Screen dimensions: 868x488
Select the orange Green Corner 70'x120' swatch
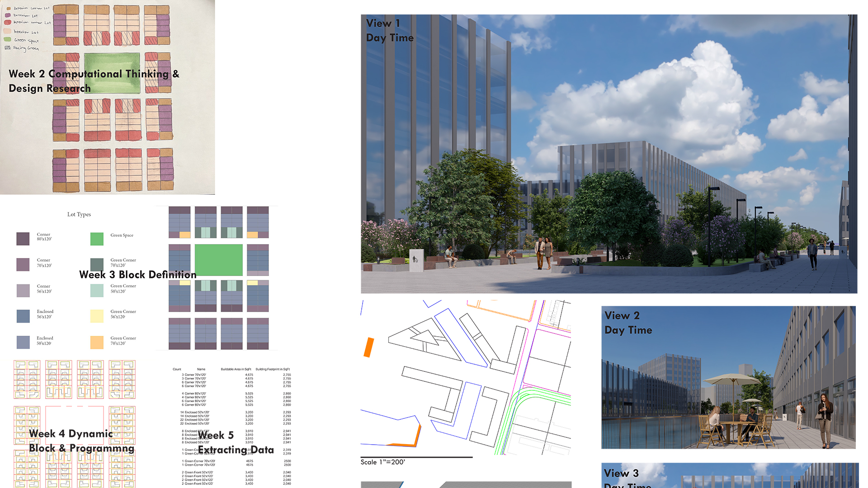pos(97,342)
